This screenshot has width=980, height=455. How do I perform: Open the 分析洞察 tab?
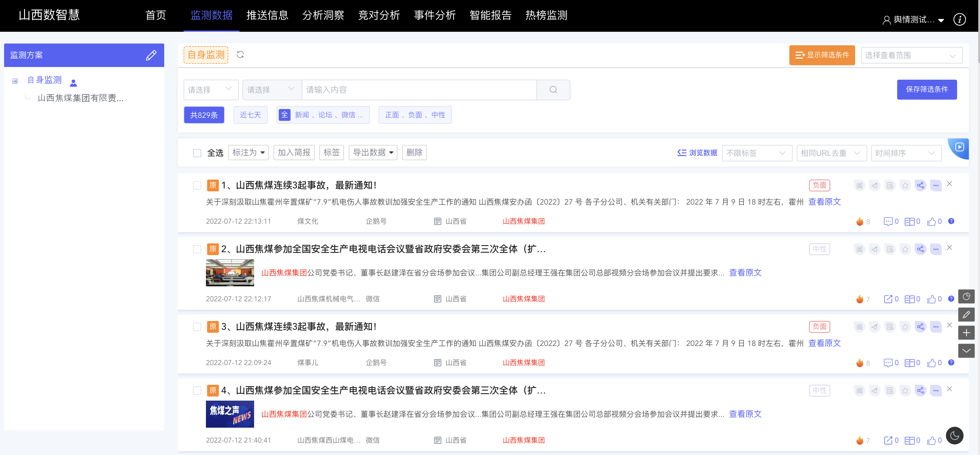point(323,15)
